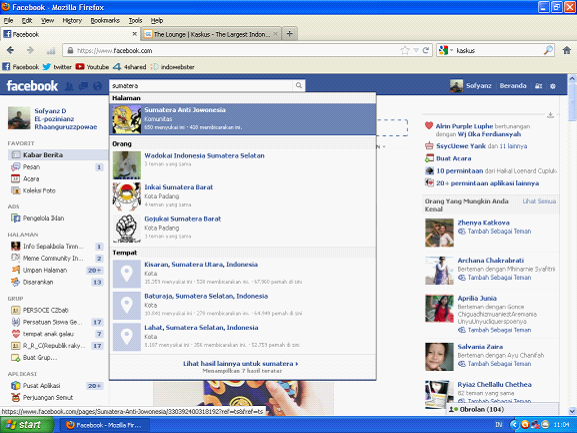Close the Facebook browser tab
Image resolution: width=577 pixels, height=433 pixels.
click(134, 34)
